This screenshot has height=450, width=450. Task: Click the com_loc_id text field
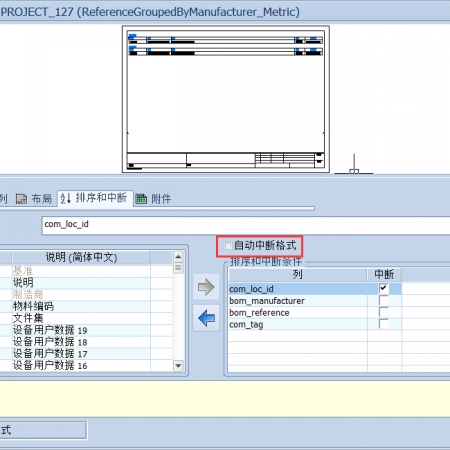[x=246, y=225]
